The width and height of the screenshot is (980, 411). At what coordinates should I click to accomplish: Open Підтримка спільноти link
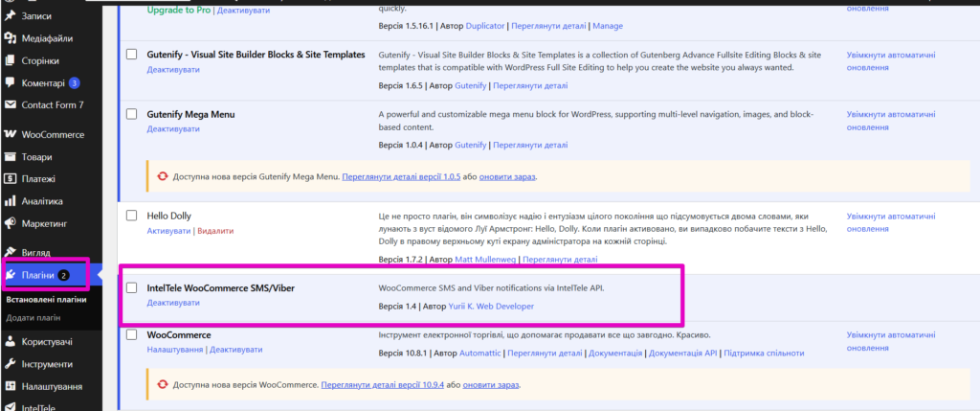(764, 354)
